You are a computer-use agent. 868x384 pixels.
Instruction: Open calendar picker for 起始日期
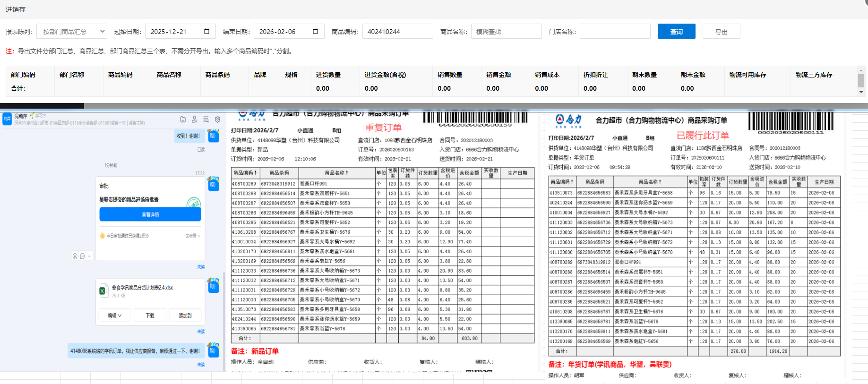click(206, 32)
